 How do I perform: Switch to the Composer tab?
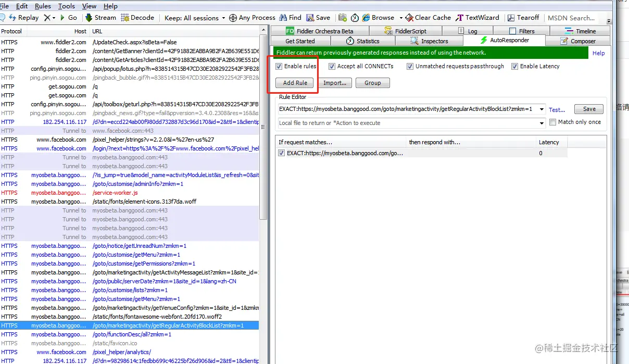point(578,41)
